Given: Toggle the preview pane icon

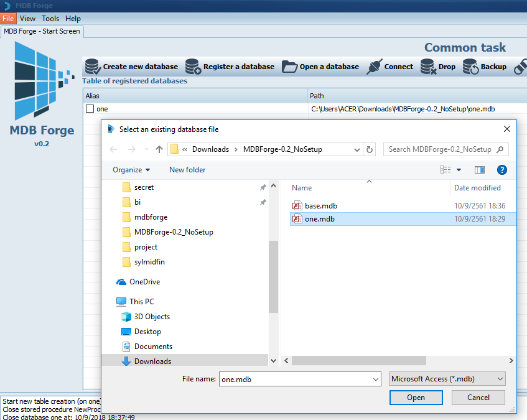Looking at the screenshot, I should tap(479, 170).
